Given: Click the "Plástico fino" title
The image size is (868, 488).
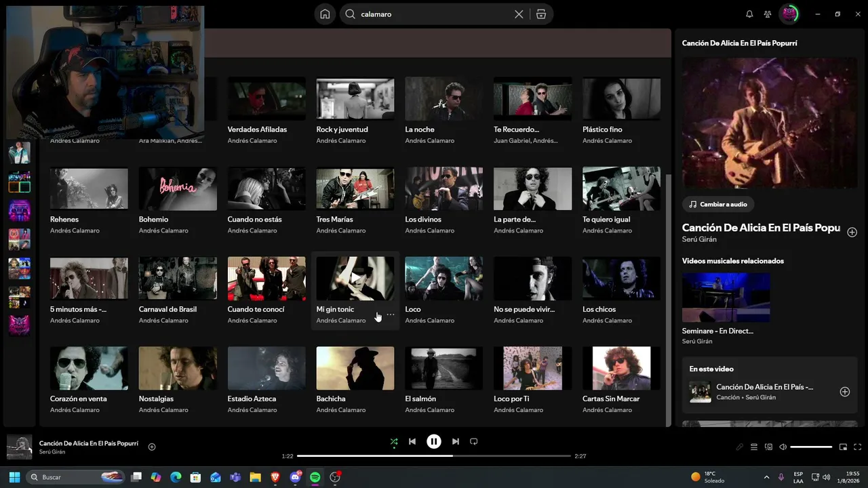Looking at the screenshot, I should click(x=602, y=129).
